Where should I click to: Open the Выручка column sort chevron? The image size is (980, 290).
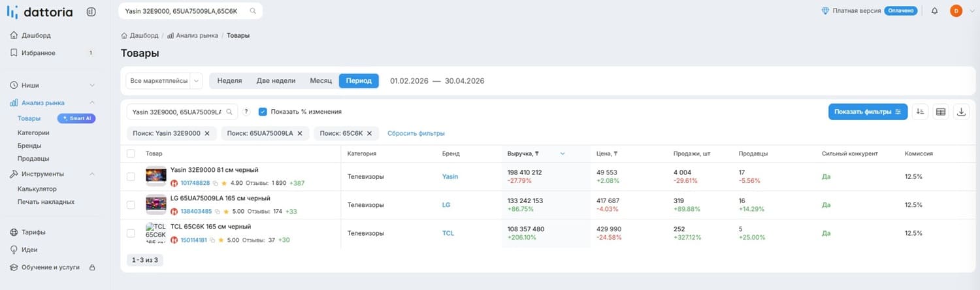click(563, 153)
